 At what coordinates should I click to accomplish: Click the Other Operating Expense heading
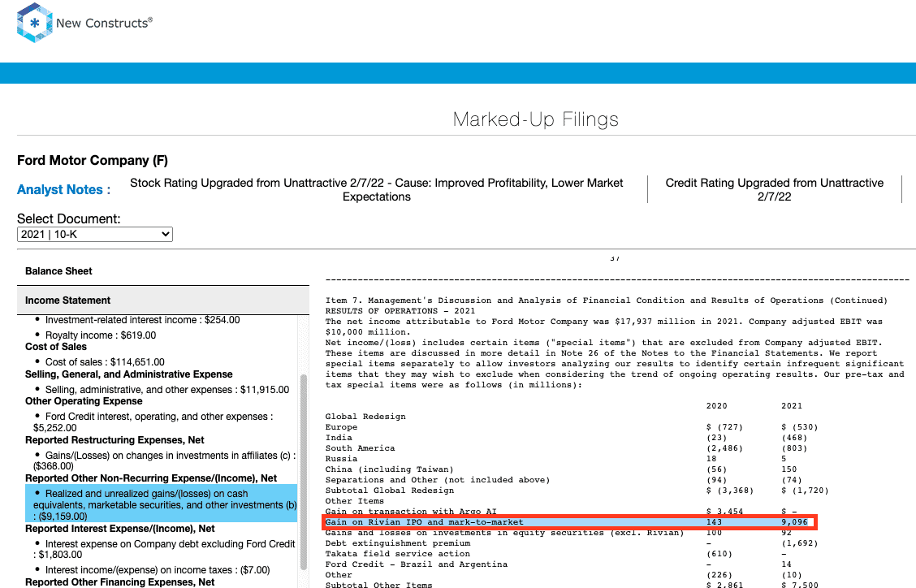(84, 401)
